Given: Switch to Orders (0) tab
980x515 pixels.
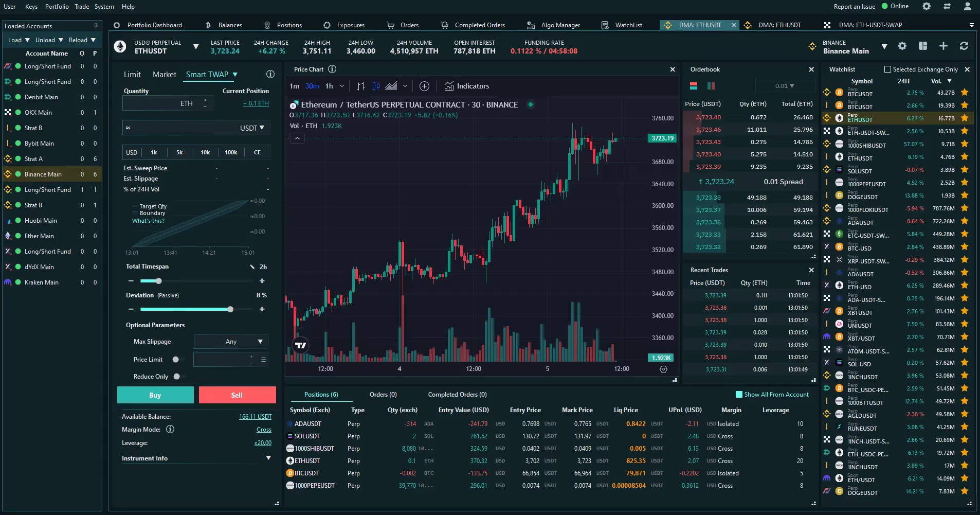Looking at the screenshot, I should pyautogui.click(x=383, y=395).
